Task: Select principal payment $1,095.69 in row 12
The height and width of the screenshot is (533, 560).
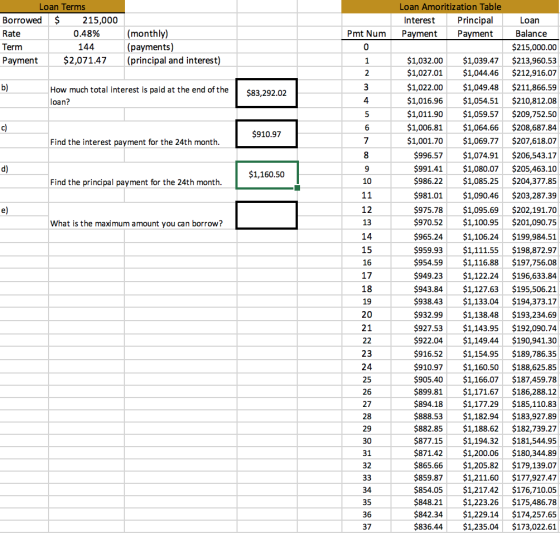Action: tap(475, 210)
